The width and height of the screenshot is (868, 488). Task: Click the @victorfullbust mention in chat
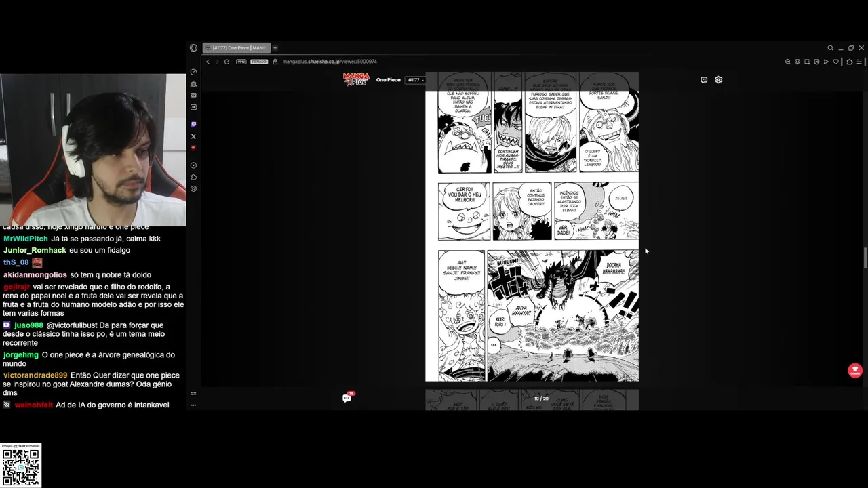(x=72, y=325)
